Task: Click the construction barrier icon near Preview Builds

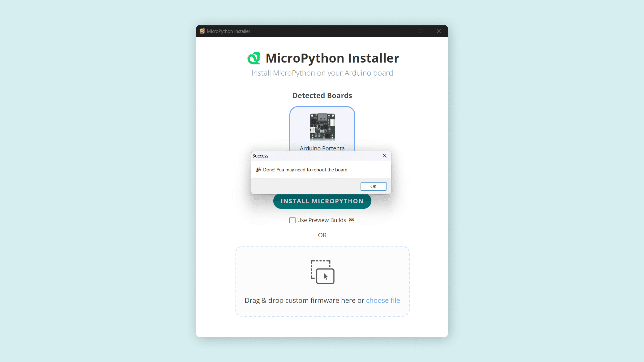Action: pos(351,220)
